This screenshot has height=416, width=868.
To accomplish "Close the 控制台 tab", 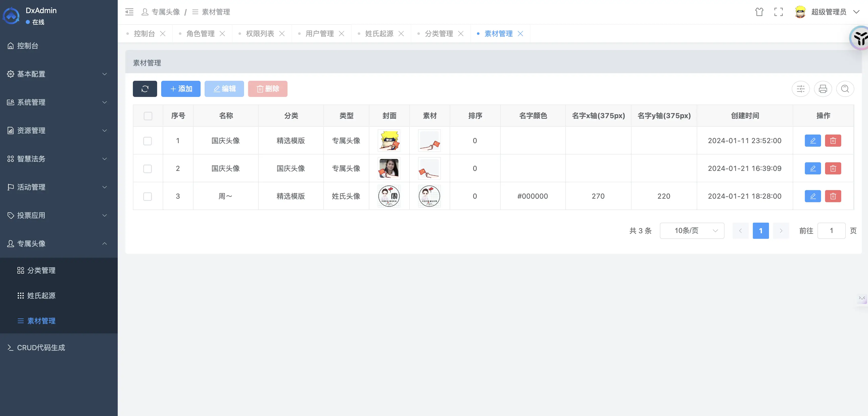I will click(x=163, y=34).
